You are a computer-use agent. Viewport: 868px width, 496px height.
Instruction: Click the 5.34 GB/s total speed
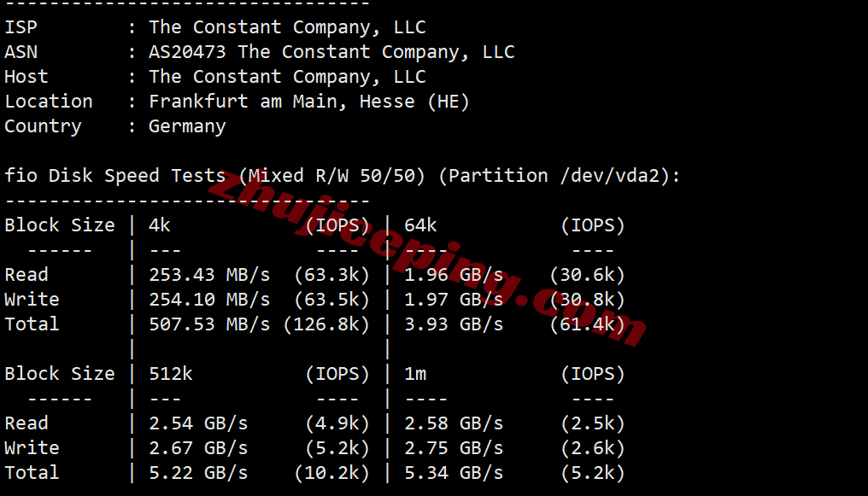pyautogui.click(x=454, y=473)
